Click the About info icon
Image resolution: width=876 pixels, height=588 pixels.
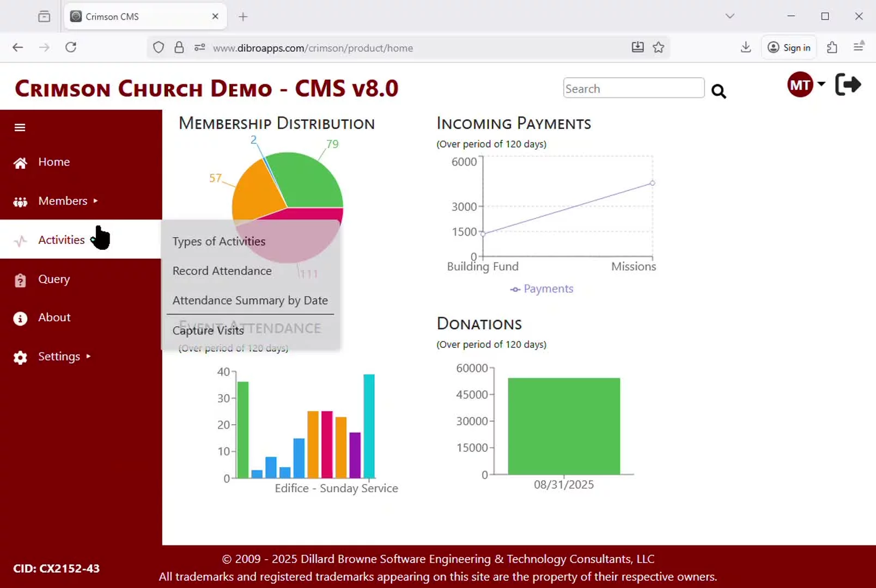(20, 318)
